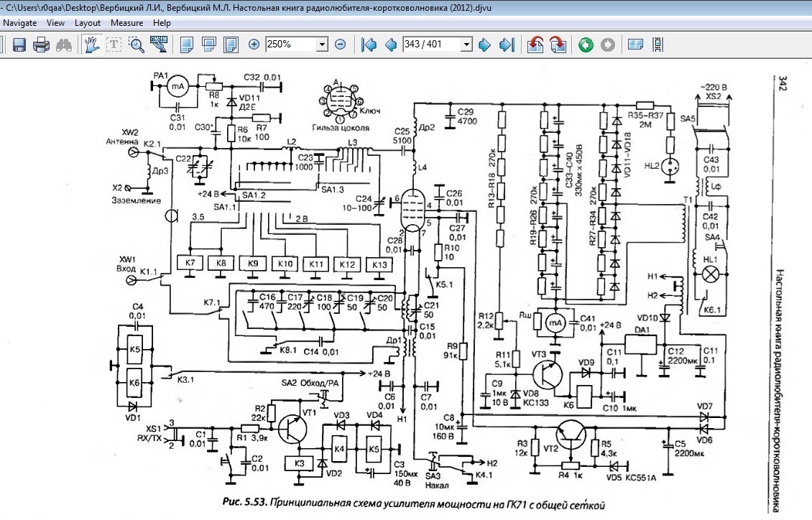812x520 pixels.
Task: Print the document using the printer icon
Action: click(41, 45)
